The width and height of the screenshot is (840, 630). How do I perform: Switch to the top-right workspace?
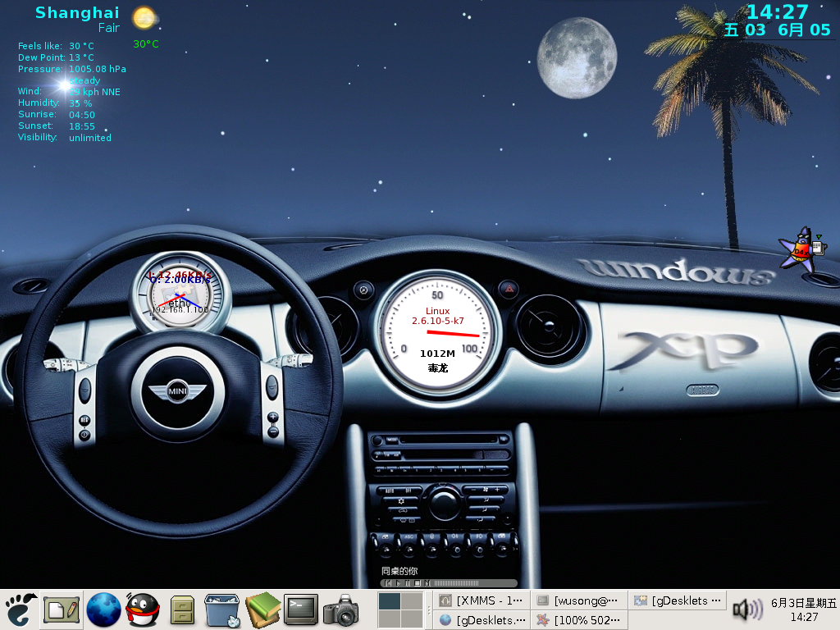coord(412,600)
